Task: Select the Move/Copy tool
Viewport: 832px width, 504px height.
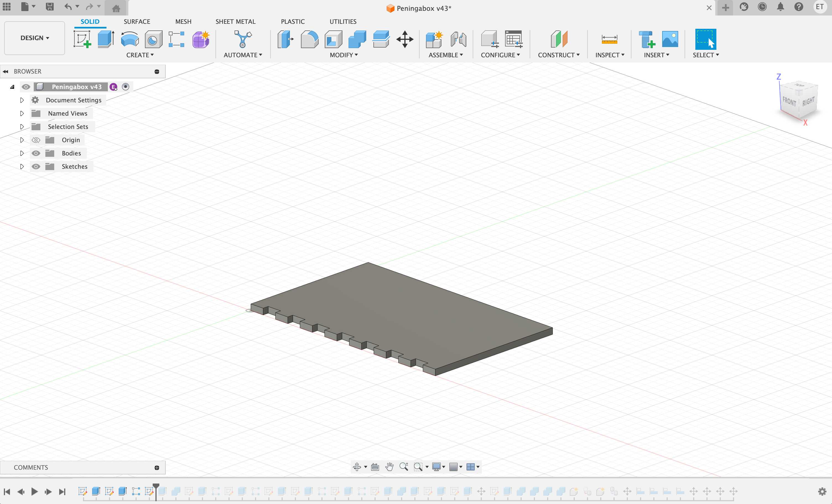Action: click(x=405, y=39)
